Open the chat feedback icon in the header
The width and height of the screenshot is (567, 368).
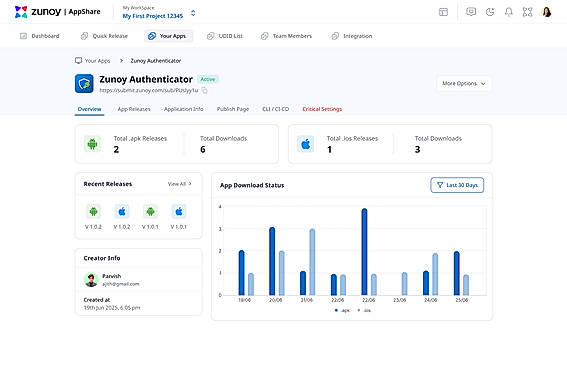[x=471, y=12]
